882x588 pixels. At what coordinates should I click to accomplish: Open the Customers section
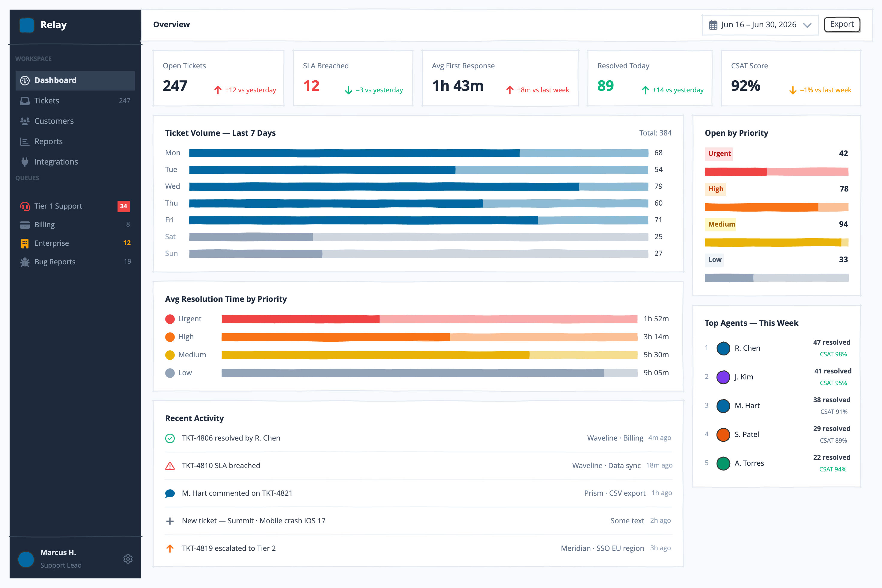click(75, 121)
